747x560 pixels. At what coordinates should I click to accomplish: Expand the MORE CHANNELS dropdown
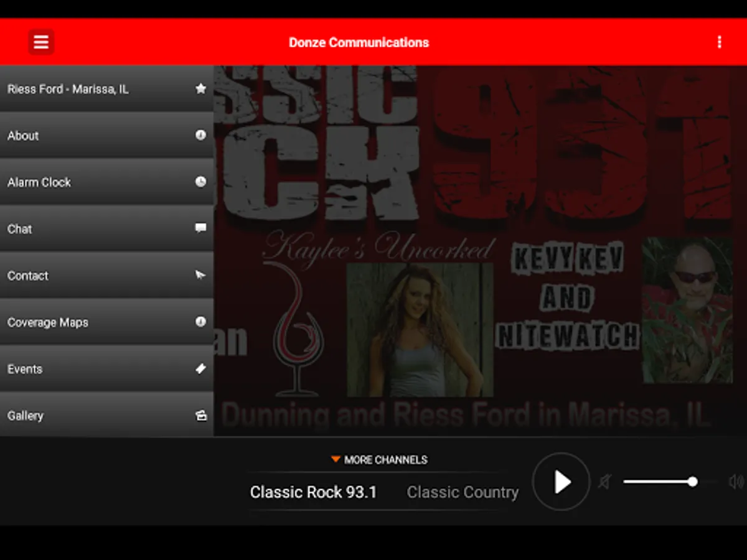click(379, 460)
